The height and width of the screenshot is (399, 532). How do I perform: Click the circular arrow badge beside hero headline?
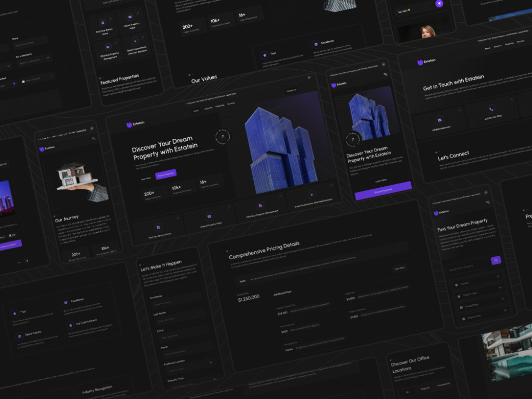222,137
